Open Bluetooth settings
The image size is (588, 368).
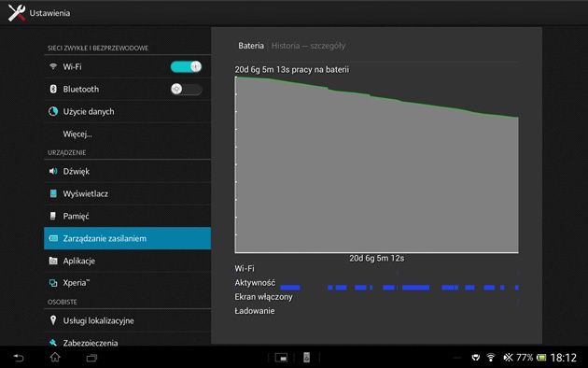point(128,90)
